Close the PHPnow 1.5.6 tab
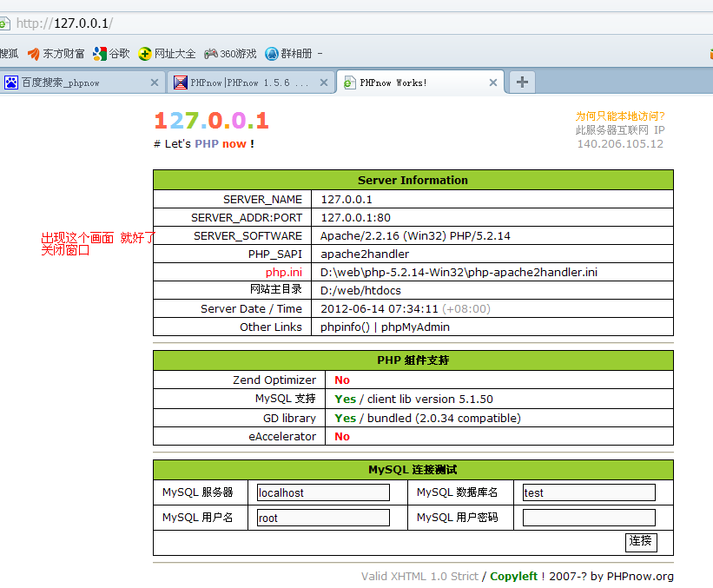Viewport: 713px width, 588px height. pos(324,83)
